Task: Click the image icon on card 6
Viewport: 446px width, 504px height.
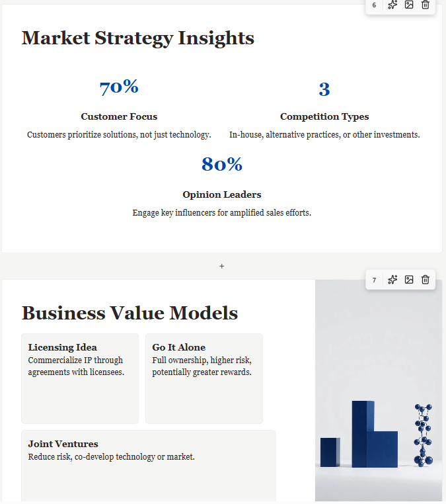Action: click(409, 5)
